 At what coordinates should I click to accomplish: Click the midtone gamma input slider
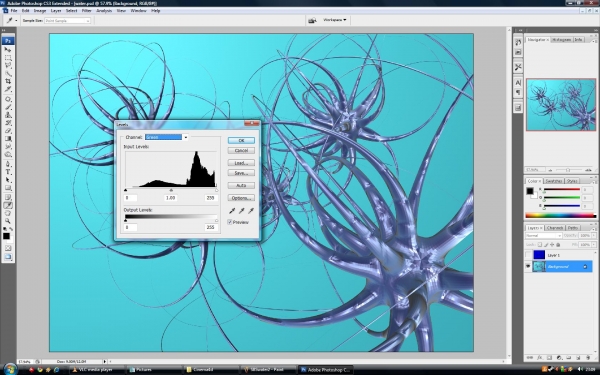(x=171, y=190)
